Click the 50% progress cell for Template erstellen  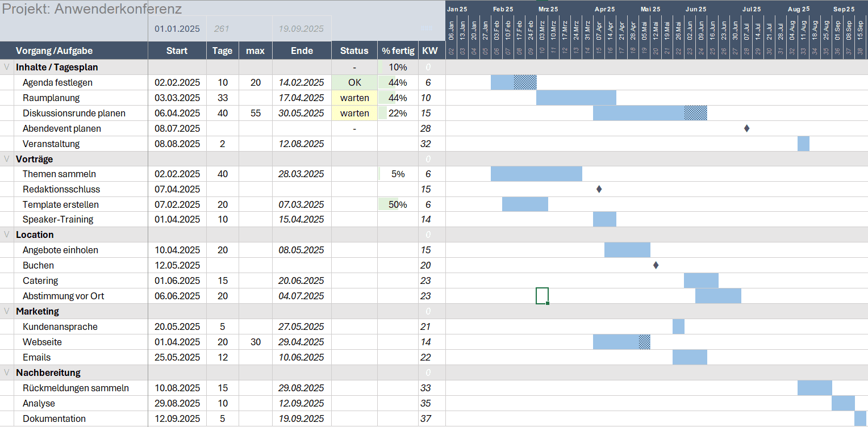click(x=398, y=204)
